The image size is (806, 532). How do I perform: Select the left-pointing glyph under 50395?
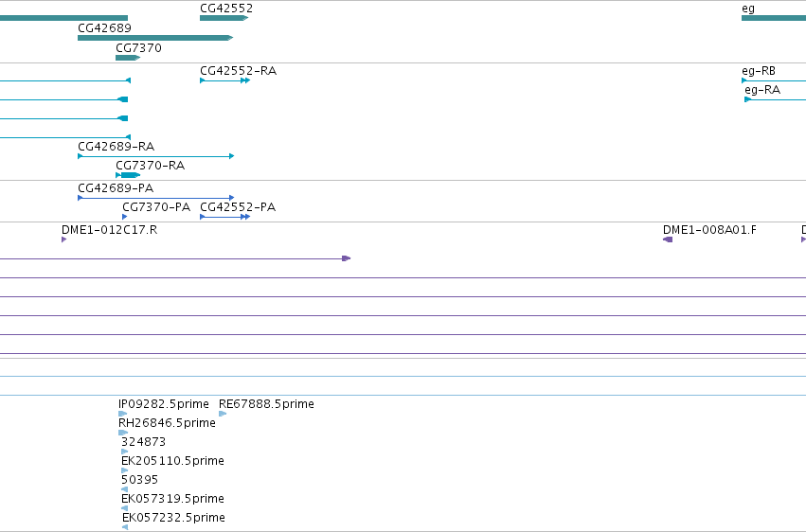click(124, 489)
